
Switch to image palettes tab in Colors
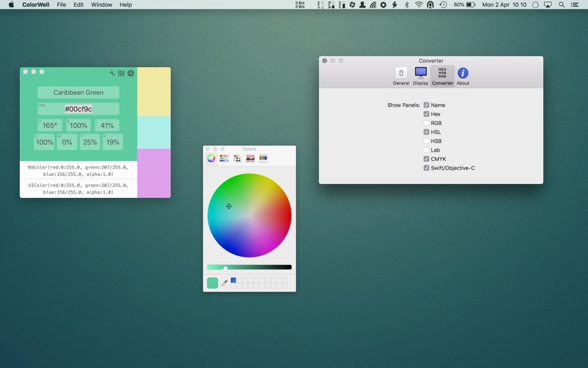coord(250,158)
